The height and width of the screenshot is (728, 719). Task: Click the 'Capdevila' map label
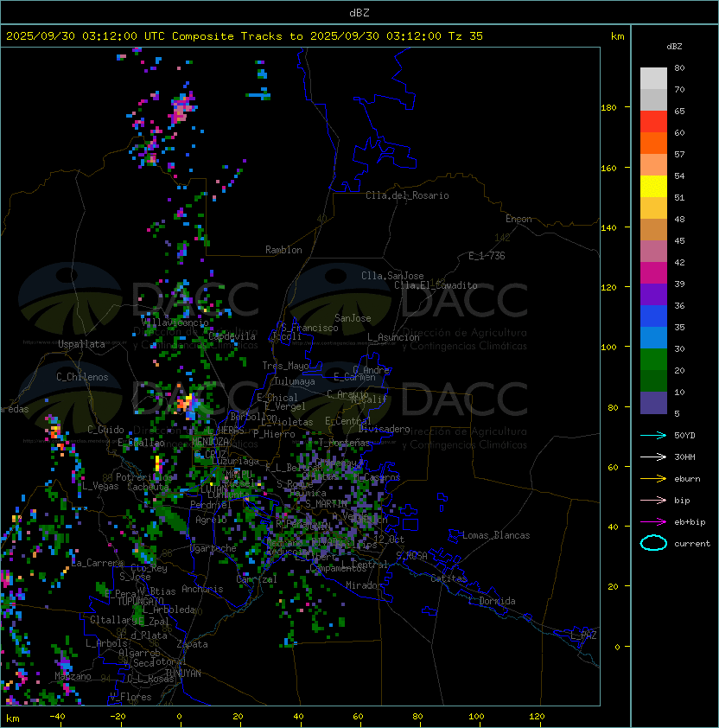click(x=232, y=336)
